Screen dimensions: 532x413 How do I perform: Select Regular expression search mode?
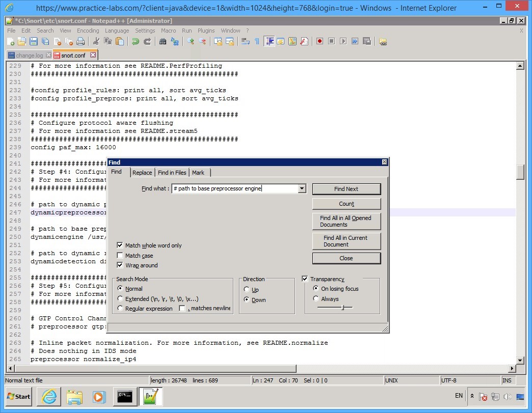click(x=120, y=308)
